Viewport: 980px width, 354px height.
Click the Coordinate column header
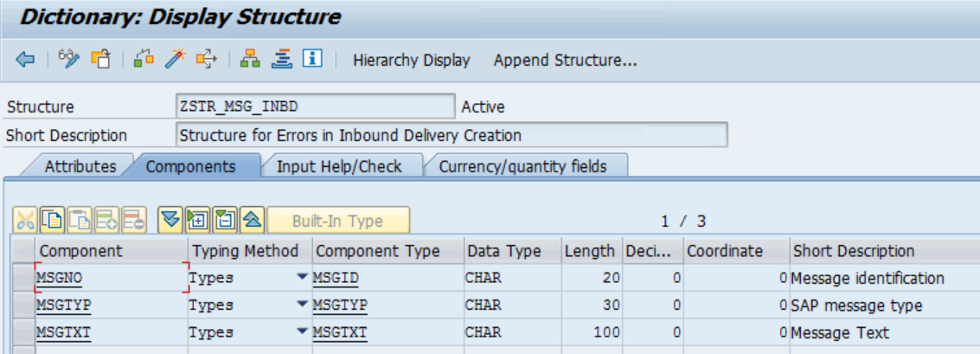tap(736, 251)
